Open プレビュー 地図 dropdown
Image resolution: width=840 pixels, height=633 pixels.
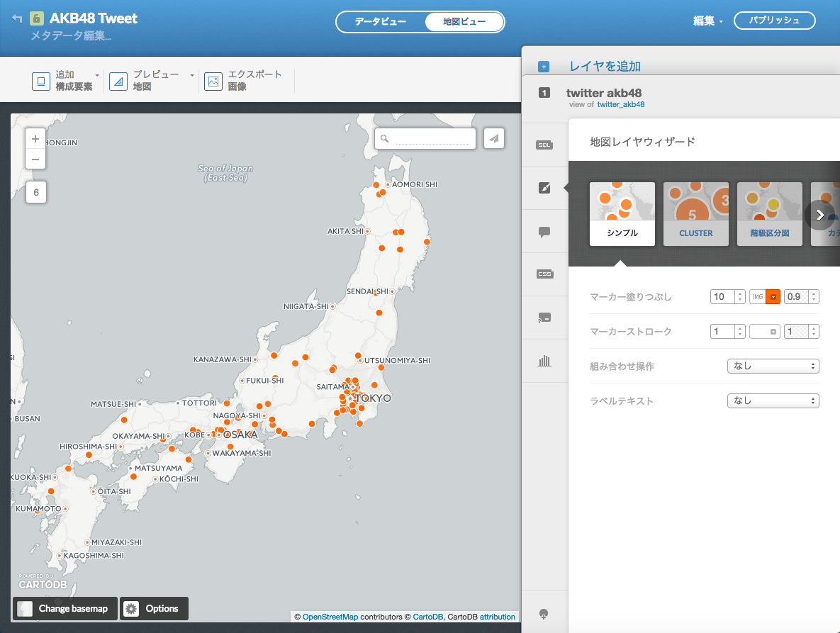click(152, 81)
